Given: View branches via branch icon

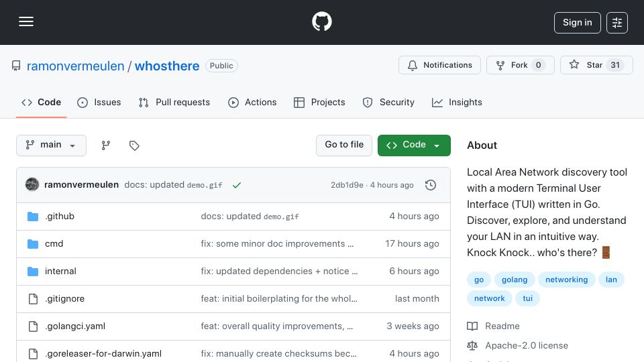Looking at the screenshot, I should coord(106,145).
